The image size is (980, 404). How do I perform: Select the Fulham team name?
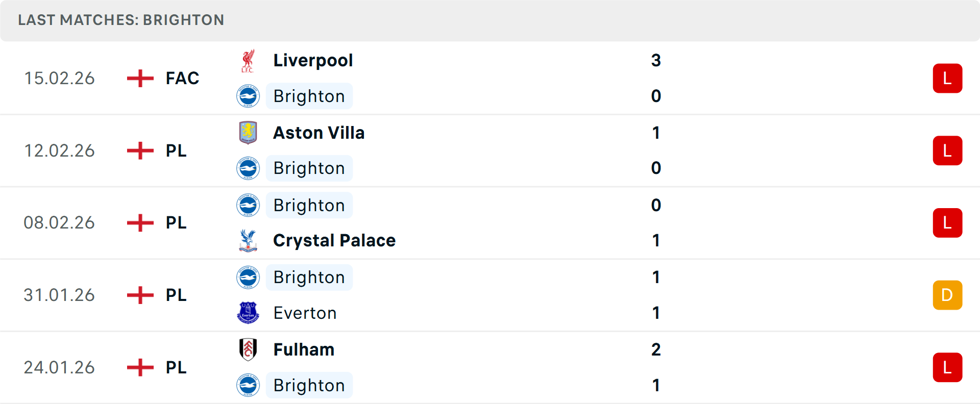point(304,349)
